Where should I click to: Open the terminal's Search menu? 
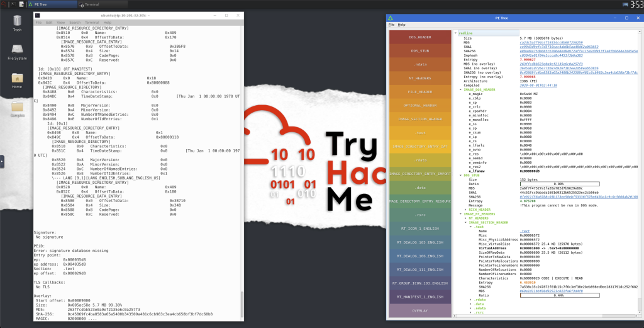(x=75, y=23)
